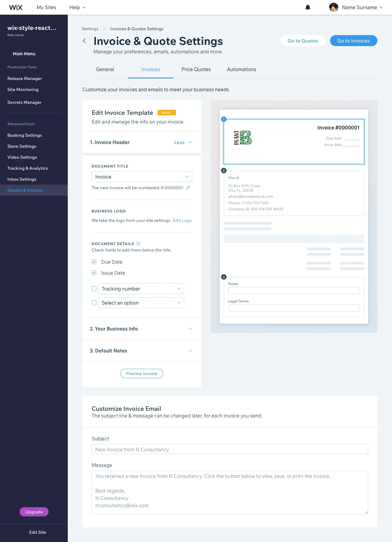Uncheck the Issue Date checkbox

94,273
